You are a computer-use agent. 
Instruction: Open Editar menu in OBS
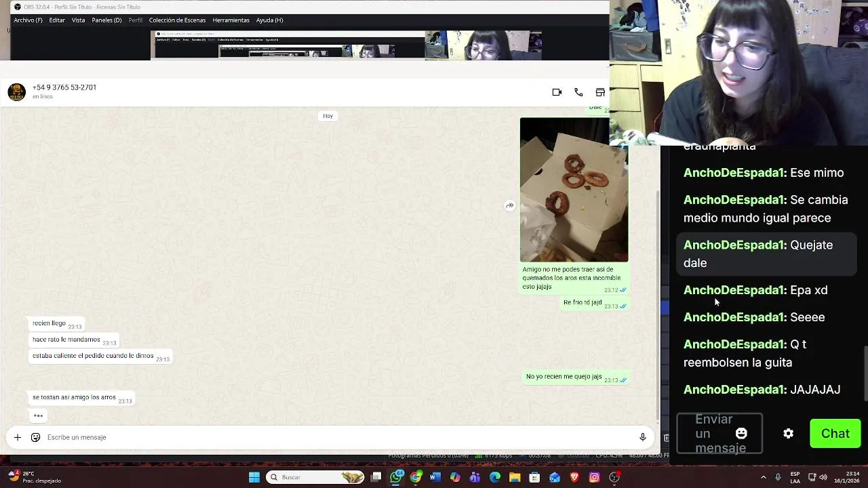click(x=57, y=20)
